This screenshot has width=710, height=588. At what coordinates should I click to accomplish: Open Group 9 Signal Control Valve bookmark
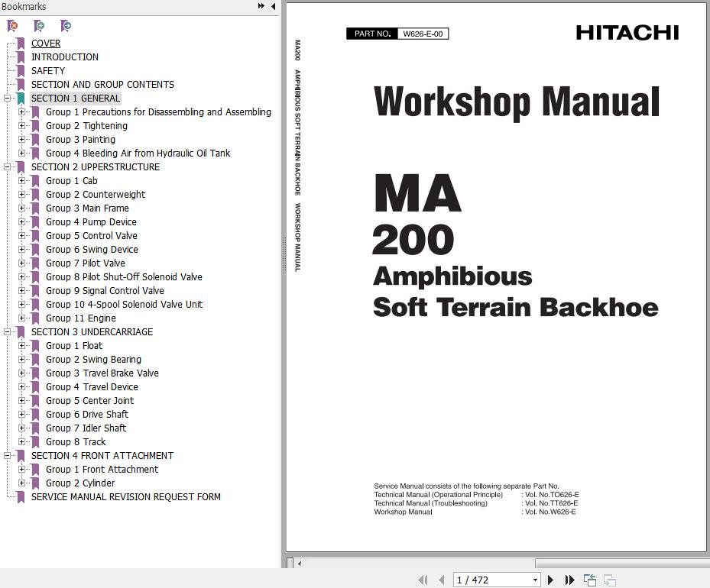pyautogui.click(x=105, y=291)
